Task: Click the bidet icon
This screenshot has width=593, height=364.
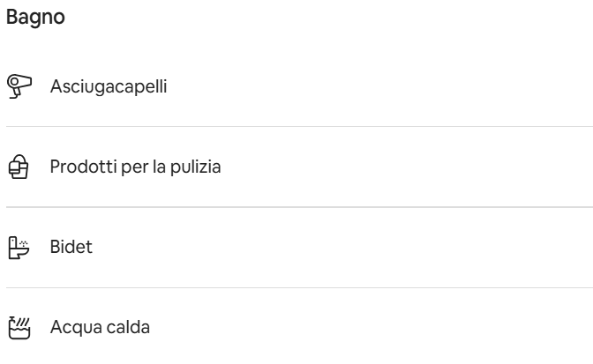Action: (17, 247)
